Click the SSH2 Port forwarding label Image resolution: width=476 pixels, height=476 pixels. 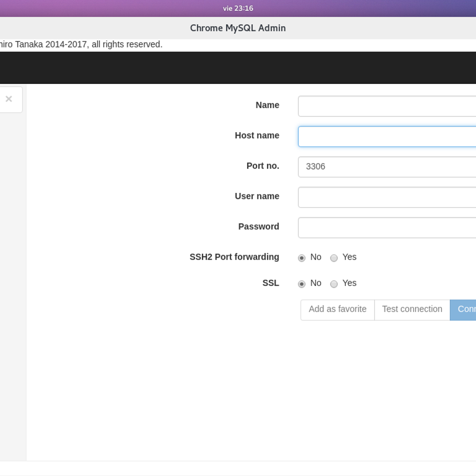234,257
